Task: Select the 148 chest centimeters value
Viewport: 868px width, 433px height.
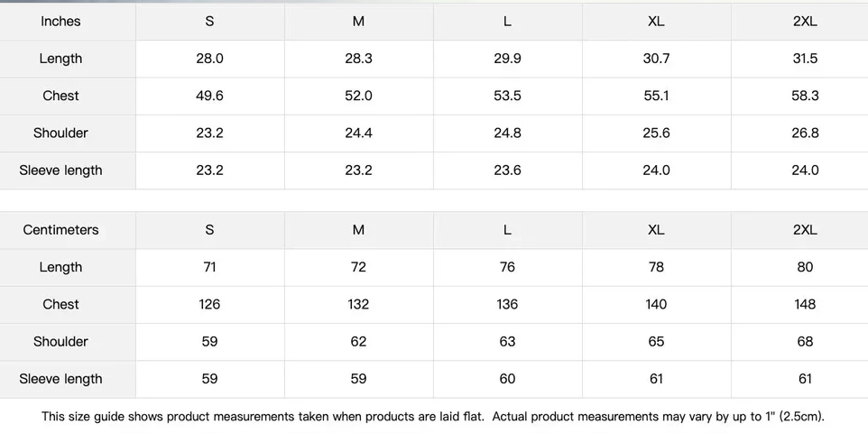Action: tap(804, 305)
